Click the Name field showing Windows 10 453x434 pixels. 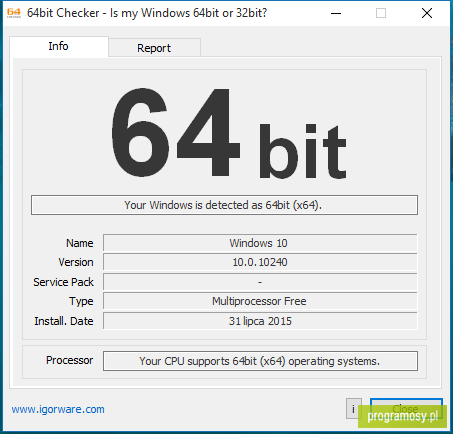pyautogui.click(x=260, y=243)
